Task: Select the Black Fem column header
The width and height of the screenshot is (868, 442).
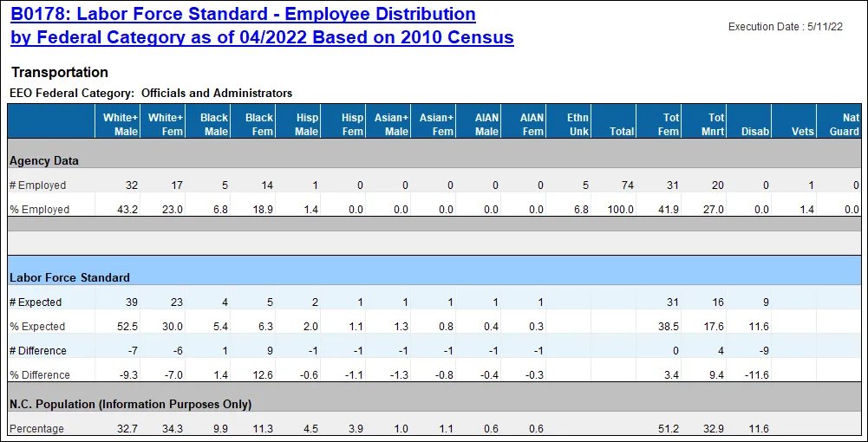Action: 258,124
